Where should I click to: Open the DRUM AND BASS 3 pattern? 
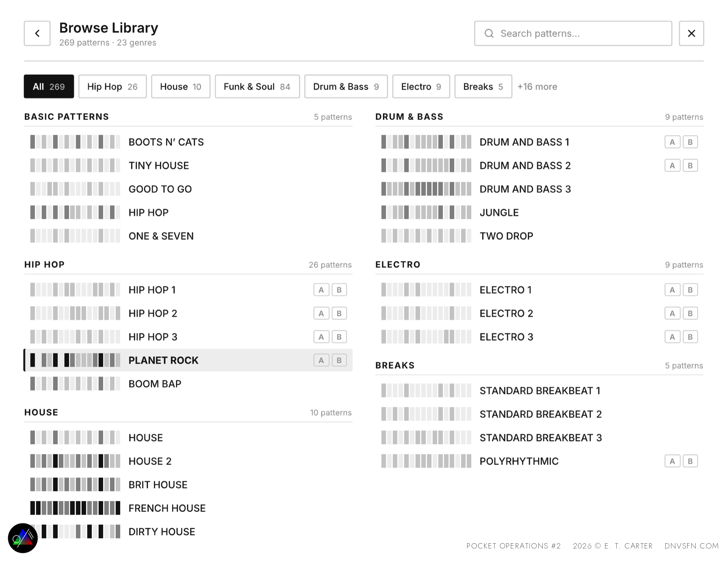pos(540,189)
